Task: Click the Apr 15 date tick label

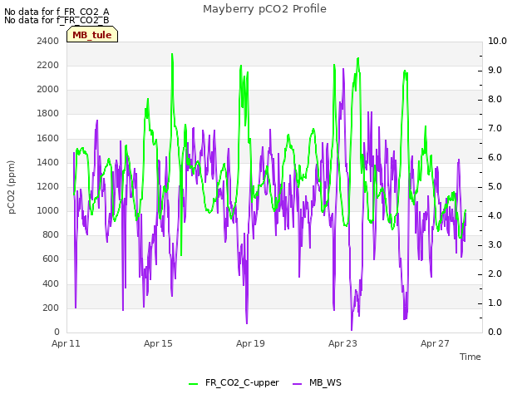Action: (158, 343)
